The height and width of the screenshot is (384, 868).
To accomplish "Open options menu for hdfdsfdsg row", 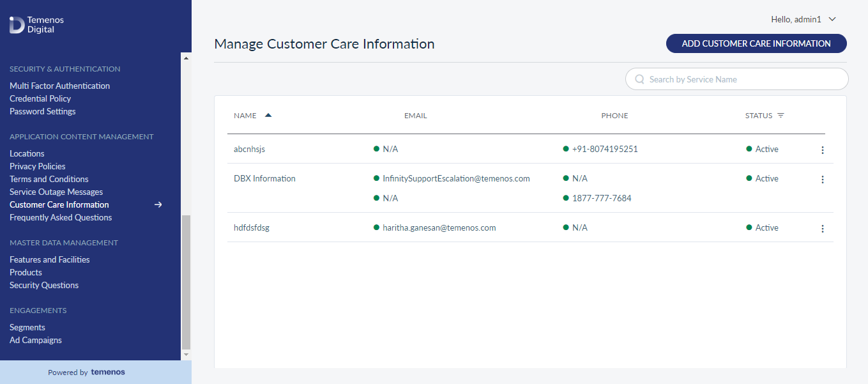I will pos(822,229).
